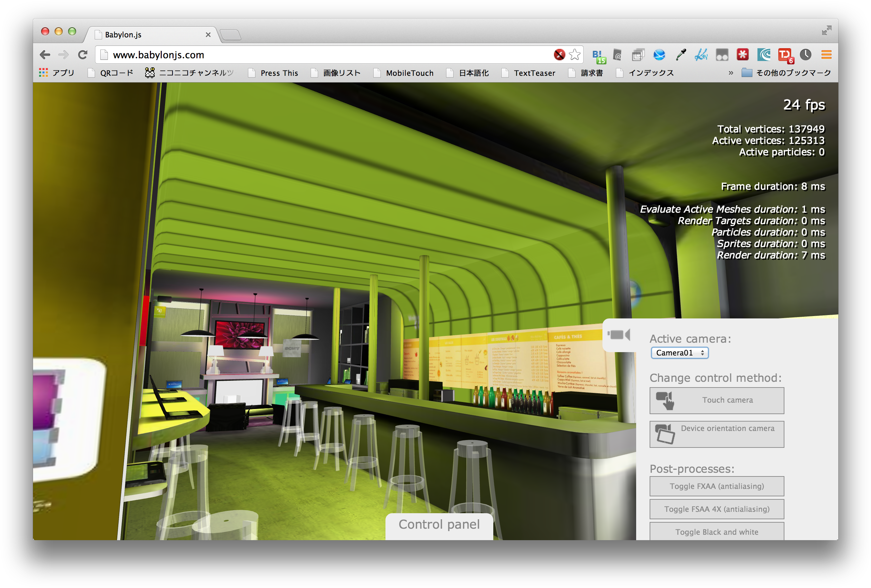
Task: Click the camera icon tab on the panel
Action: (619, 335)
